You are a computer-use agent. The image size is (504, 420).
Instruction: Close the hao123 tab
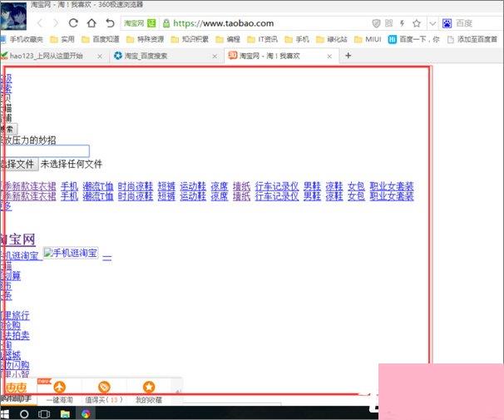(100, 57)
